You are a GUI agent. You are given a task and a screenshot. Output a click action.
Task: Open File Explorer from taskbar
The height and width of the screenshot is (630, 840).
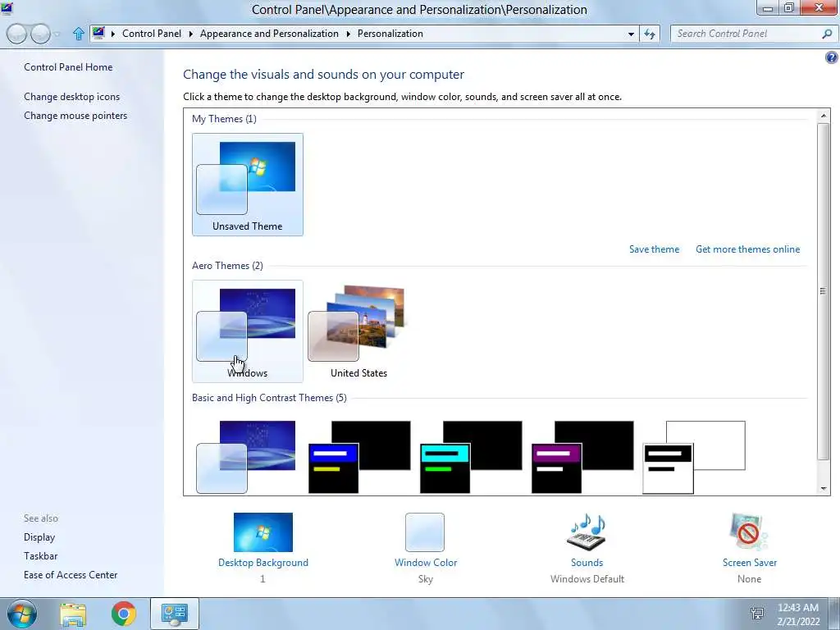pos(73,614)
